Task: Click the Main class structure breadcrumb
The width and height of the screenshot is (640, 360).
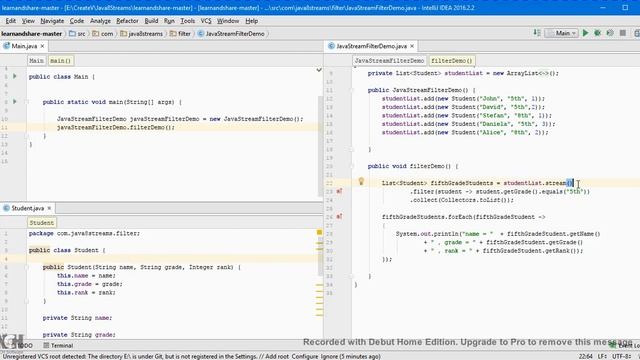Action: pos(36,60)
